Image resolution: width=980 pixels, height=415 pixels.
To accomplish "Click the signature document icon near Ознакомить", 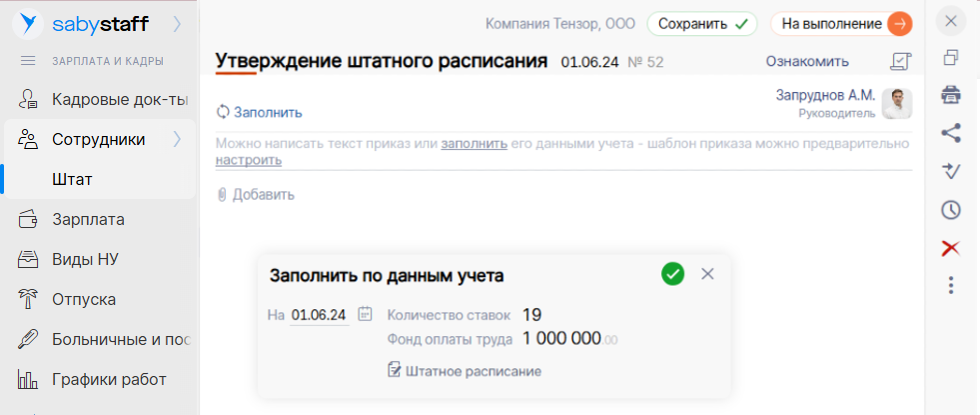I will click(x=900, y=62).
